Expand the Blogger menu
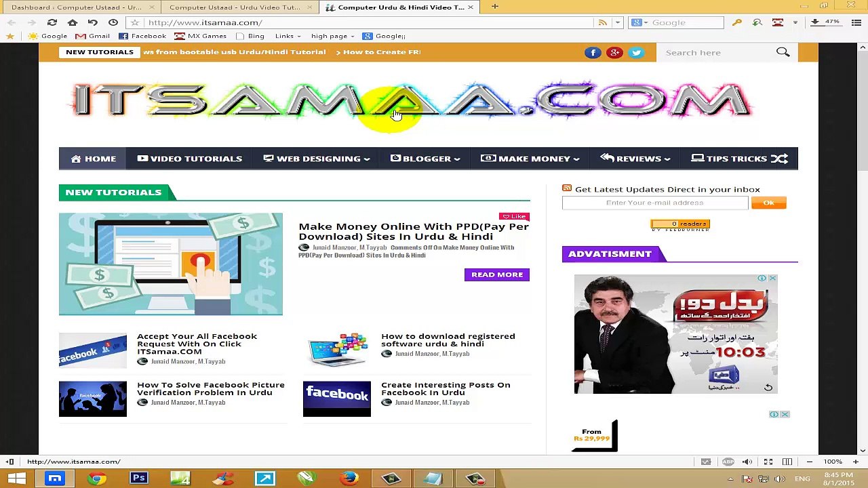868x488 pixels. tap(425, 159)
